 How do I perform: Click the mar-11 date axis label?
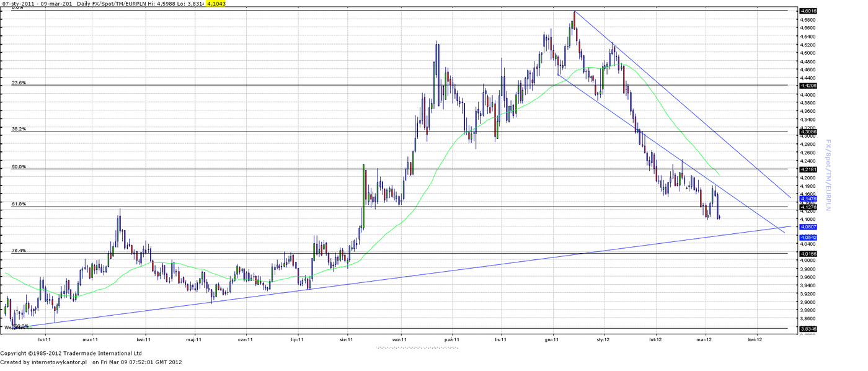(x=91, y=339)
